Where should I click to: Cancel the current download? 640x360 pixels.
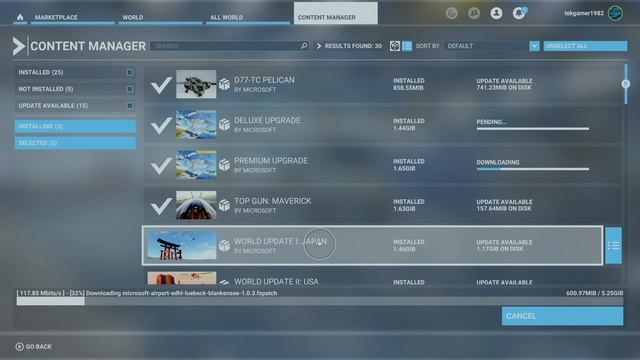coord(562,316)
